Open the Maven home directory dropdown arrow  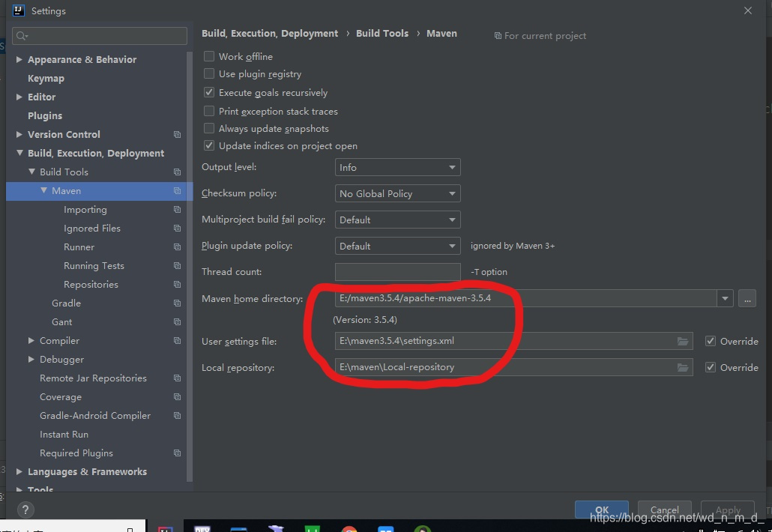pos(725,298)
